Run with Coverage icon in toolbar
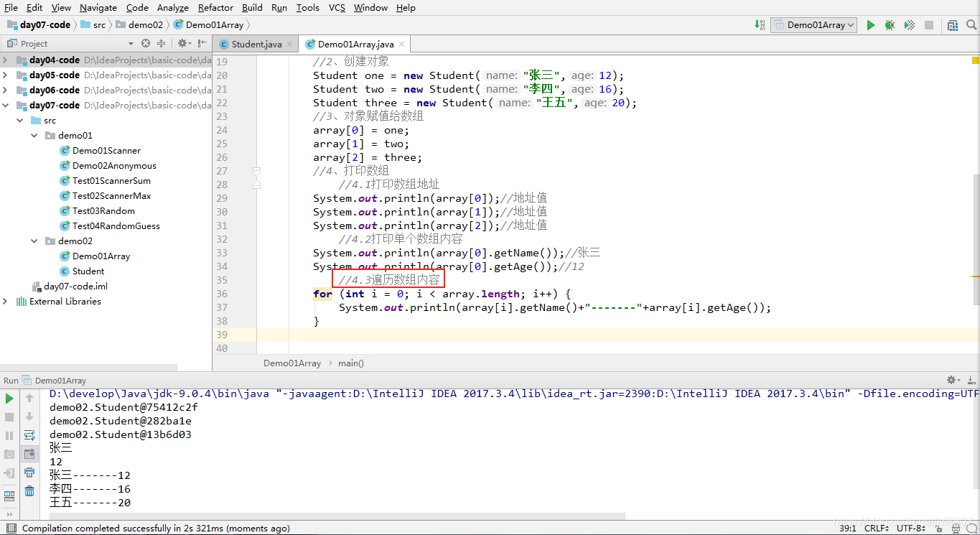980x535 pixels. 910,25
